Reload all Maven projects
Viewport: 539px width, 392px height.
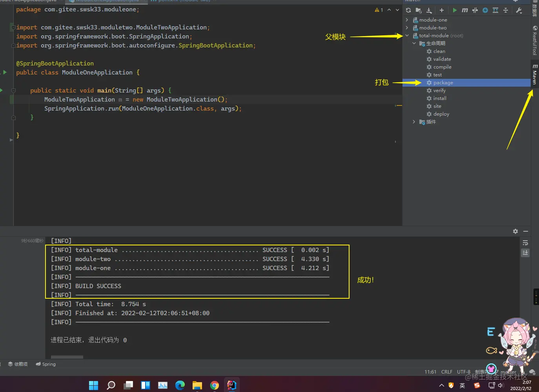[x=408, y=10]
